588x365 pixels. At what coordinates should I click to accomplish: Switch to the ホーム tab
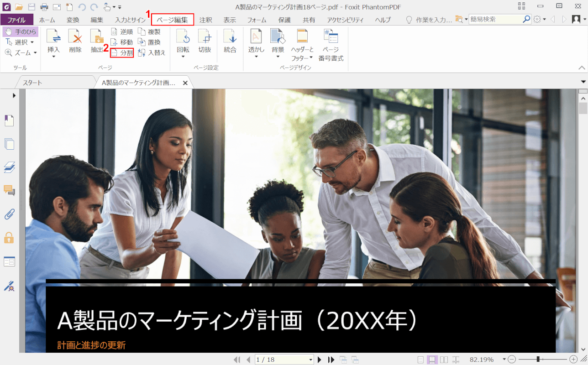(x=47, y=20)
